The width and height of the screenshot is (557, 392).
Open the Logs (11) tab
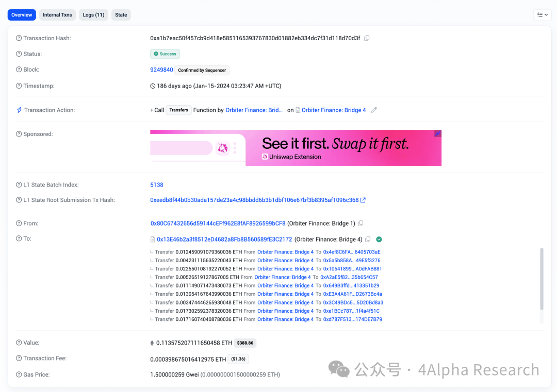(93, 15)
